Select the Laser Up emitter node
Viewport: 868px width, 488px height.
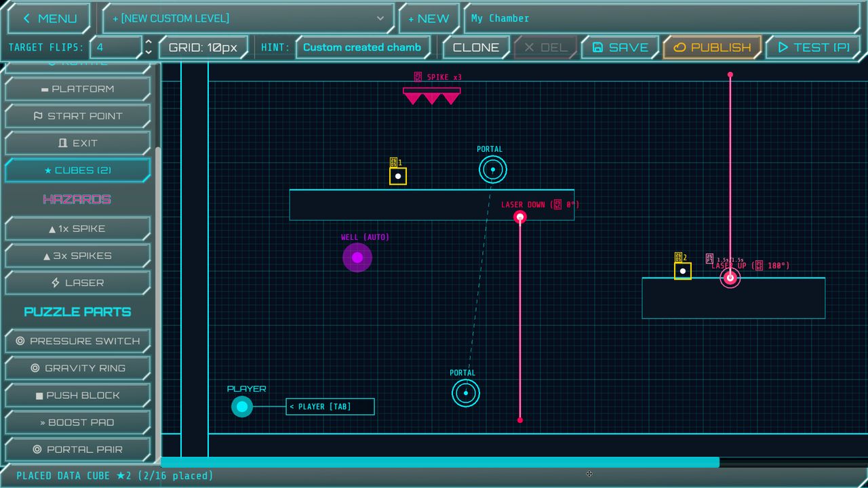(730, 278)
